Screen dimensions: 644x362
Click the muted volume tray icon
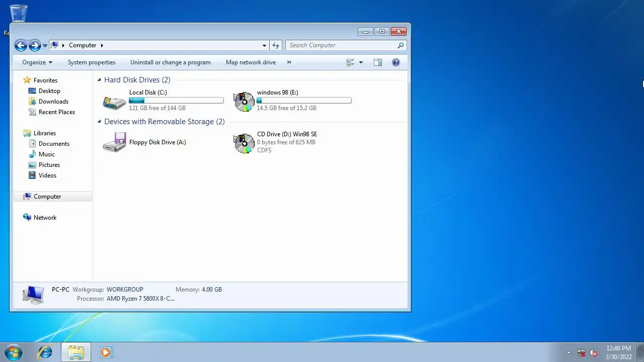[x=593, y=352]
